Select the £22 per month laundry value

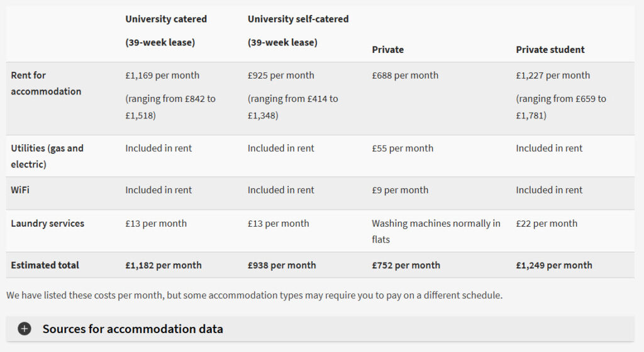pyautogui.click(x=547, y=224)
